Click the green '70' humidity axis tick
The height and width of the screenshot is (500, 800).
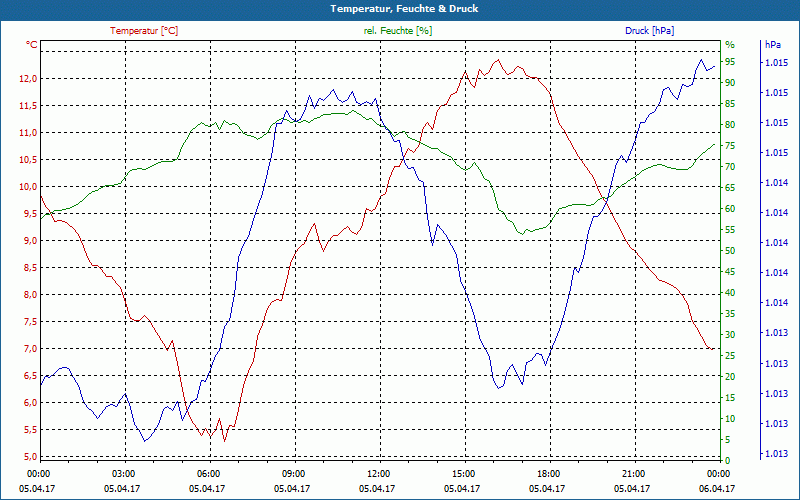(x=730, y=167)
